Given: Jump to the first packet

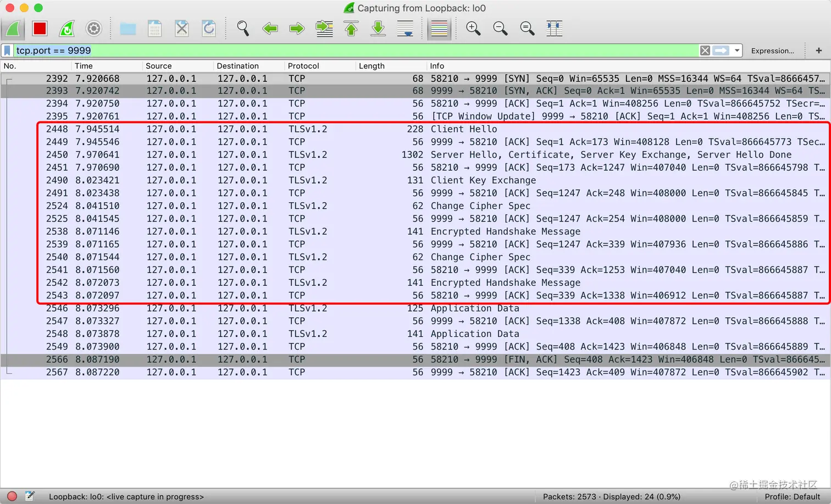Looking at the screenshot, I should [x=351, y=29].
